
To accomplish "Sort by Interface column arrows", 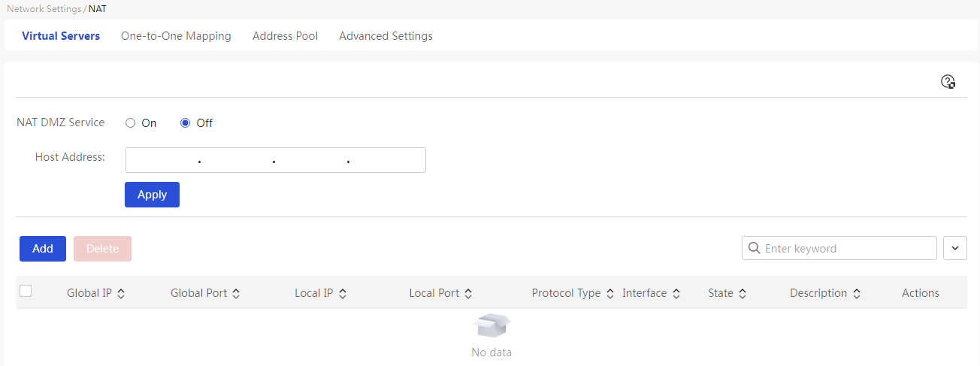I will click(x=676, y=294).
